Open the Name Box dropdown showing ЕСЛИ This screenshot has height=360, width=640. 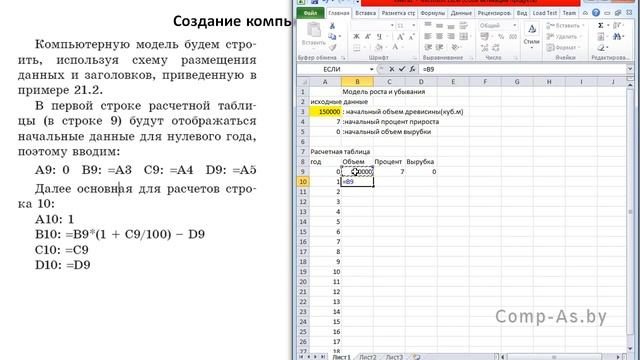(x=371, y=69)
